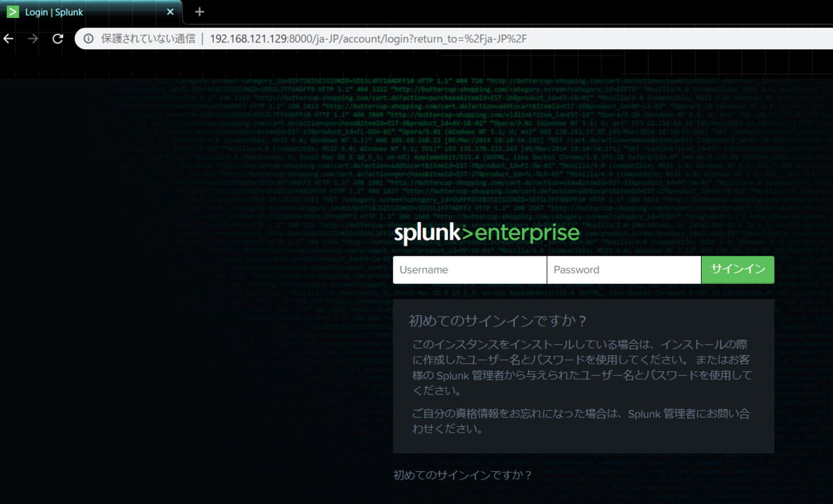Screen dimensions: 833x504
Task: Click the Splunk favicon on the tab
Action: [12, 12]
